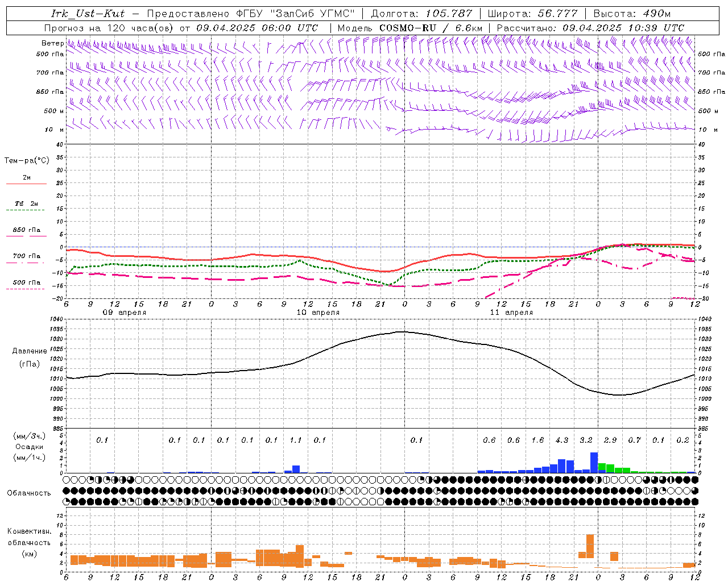The height and width of the screenshot is (582, 728).
Task: Click the forecast start '09.04.2025 06:00 UTC'
Action: (x=257, y=28)
